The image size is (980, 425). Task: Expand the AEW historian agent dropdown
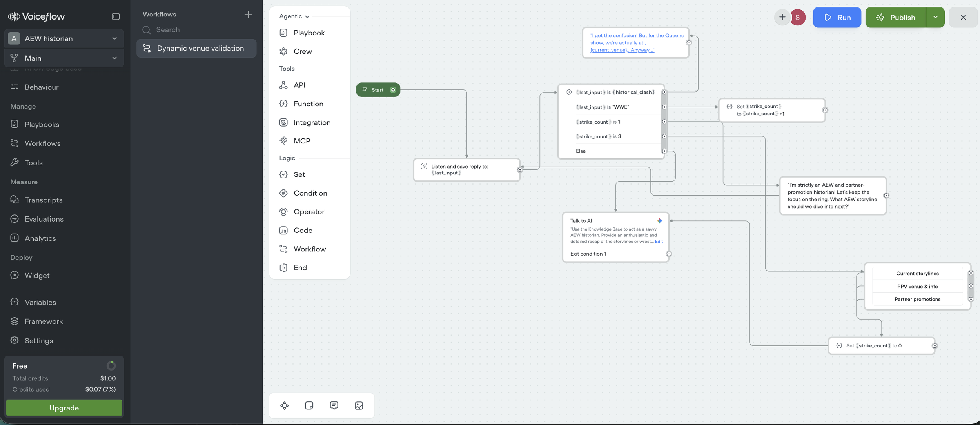pyautogui.click(x=64, y=38)
